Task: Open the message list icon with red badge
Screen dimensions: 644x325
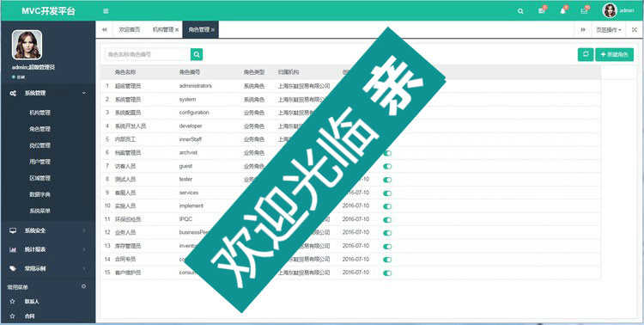Action: [x=542, y=10]
